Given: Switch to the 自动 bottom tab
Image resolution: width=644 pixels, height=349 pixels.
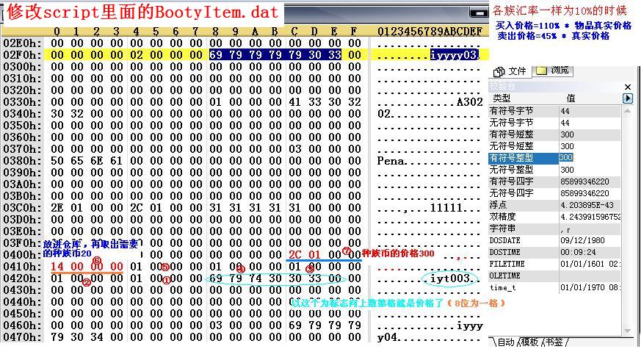Looking at the screenshot, I should click(x=507, y=342).
